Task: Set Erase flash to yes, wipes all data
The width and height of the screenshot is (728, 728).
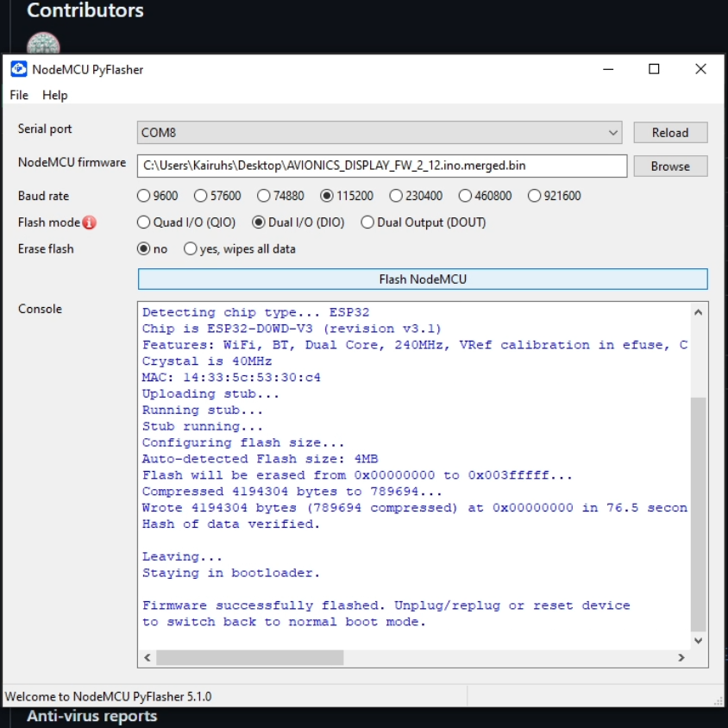Action: pyautogui.click(x=240, y=249)
